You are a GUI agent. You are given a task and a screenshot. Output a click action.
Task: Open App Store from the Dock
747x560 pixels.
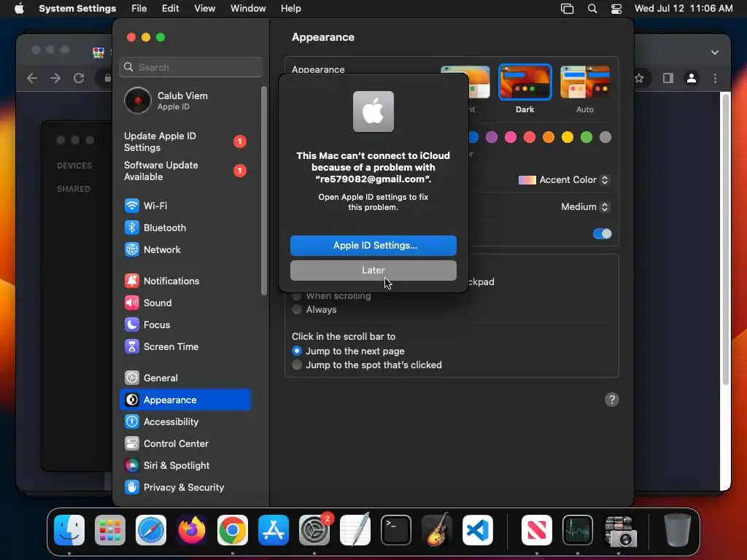click(274, 530)
